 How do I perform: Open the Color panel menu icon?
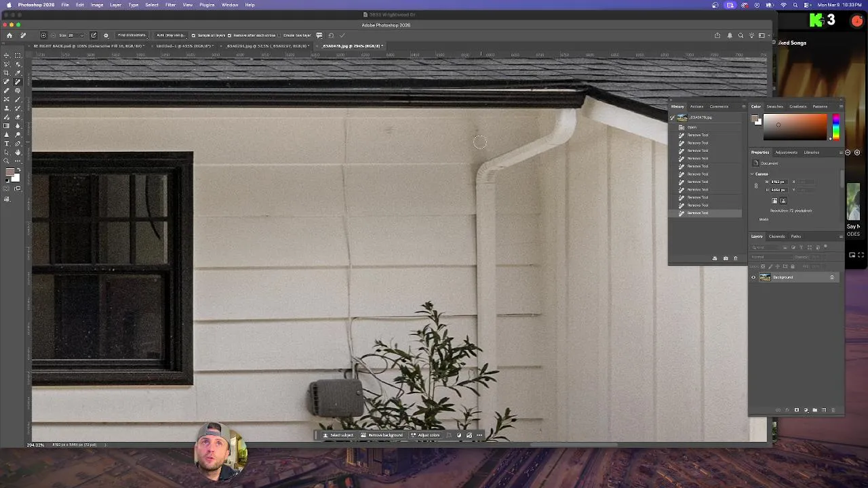(x=841, y=106)
